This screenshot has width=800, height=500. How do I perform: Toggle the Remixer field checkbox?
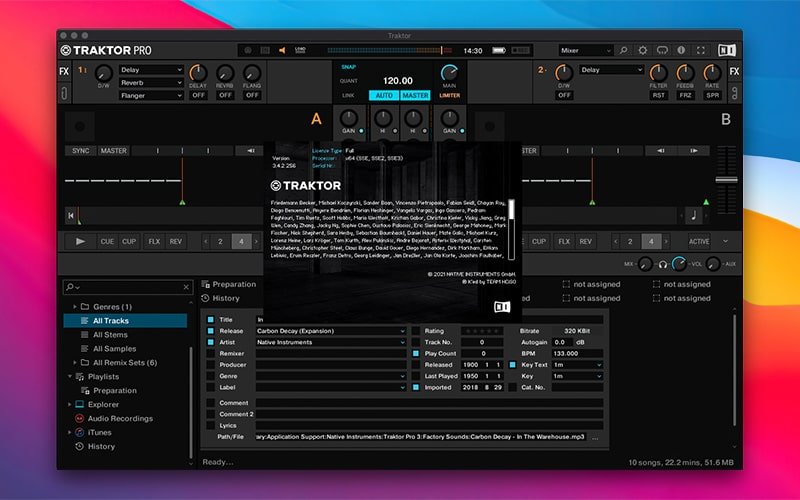point(211,353)
